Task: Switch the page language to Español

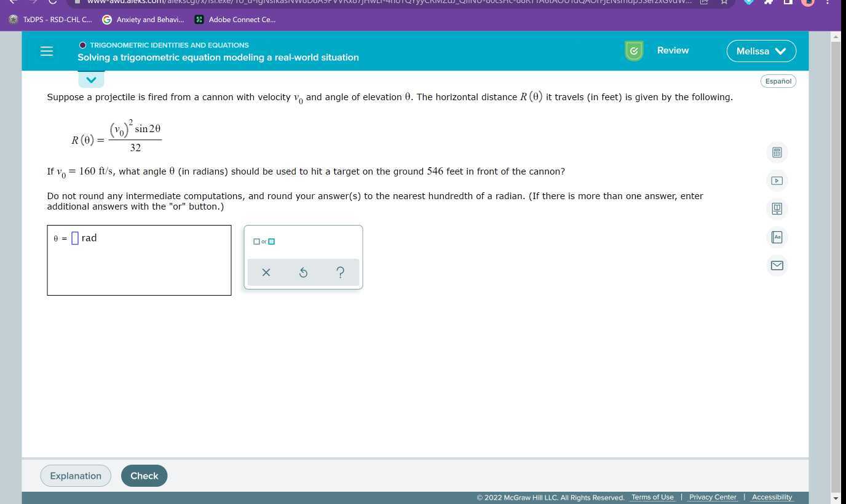Action: pos(778,81)
